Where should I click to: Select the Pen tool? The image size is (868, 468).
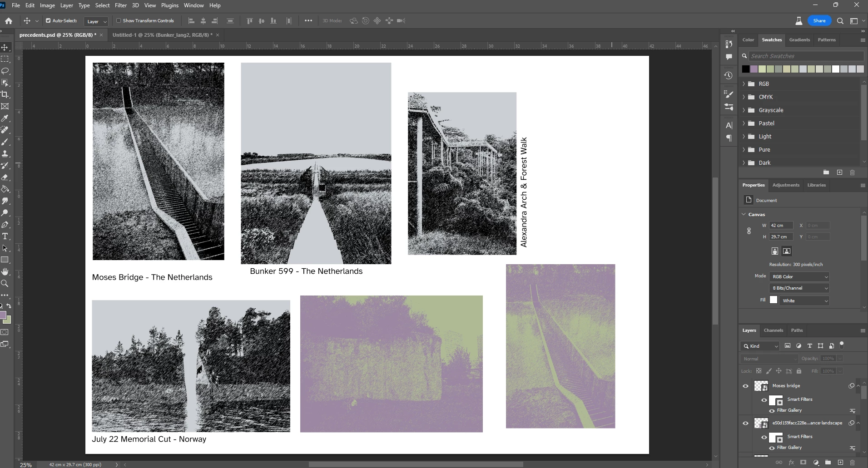[5, 224]
